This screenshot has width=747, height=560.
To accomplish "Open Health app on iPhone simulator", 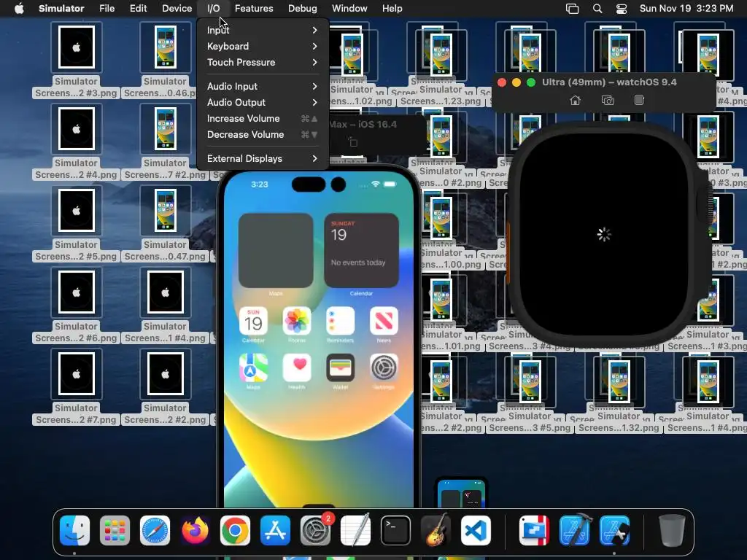I will pos(297,368).
